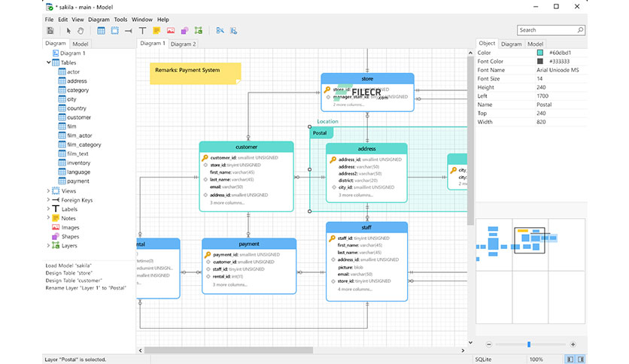The height and width of the screenshot is (364, 629).
Task: Click the staff table header
Action: click(366, 227)
